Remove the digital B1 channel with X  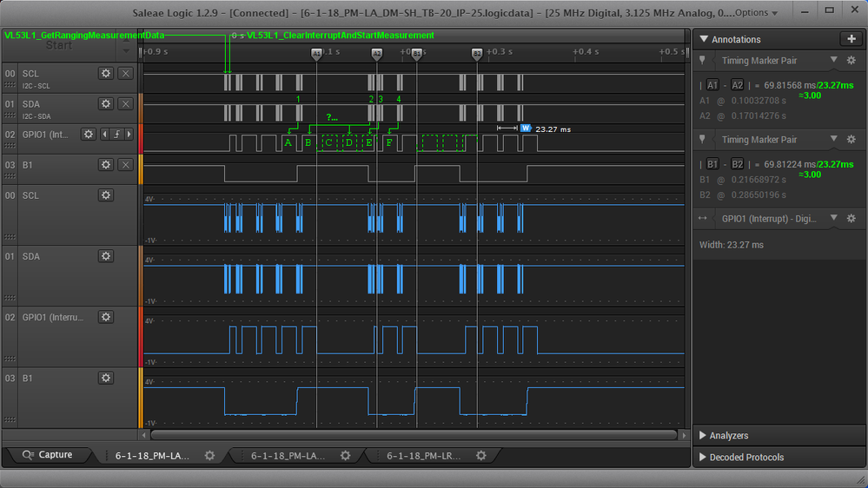[126, 165]
